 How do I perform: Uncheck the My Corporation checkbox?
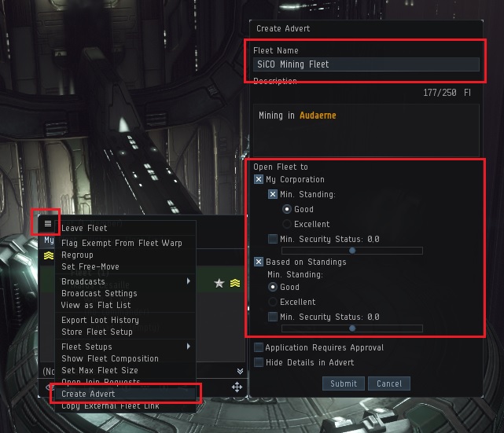coord(259,179)
